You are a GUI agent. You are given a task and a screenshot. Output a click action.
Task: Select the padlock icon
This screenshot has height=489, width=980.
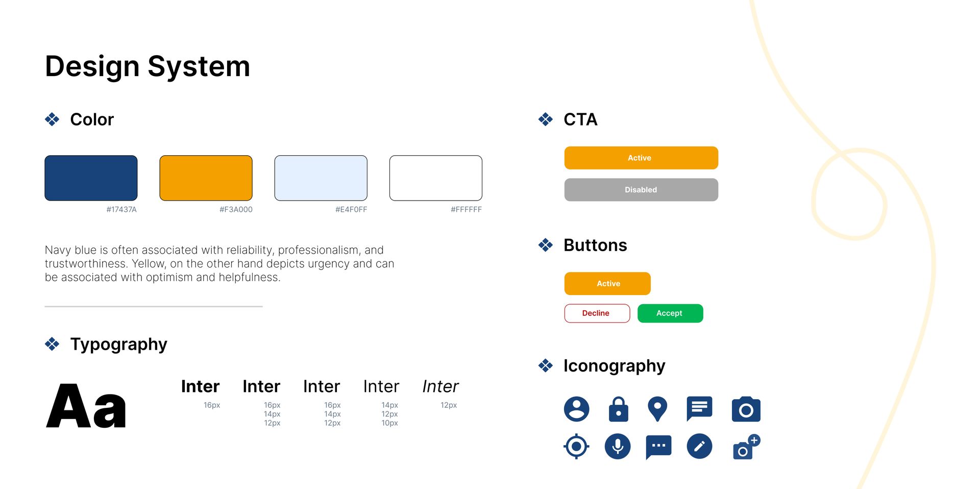pos(618,409)
